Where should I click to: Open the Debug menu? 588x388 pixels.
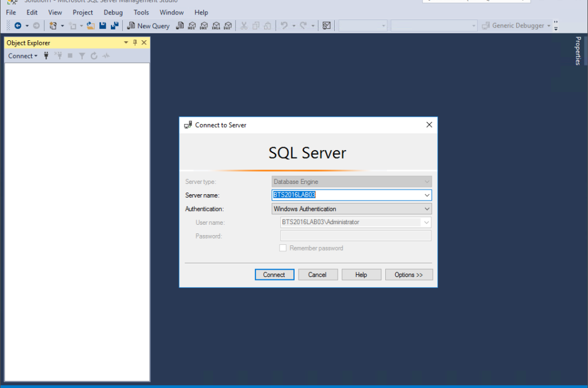(113, 13)
